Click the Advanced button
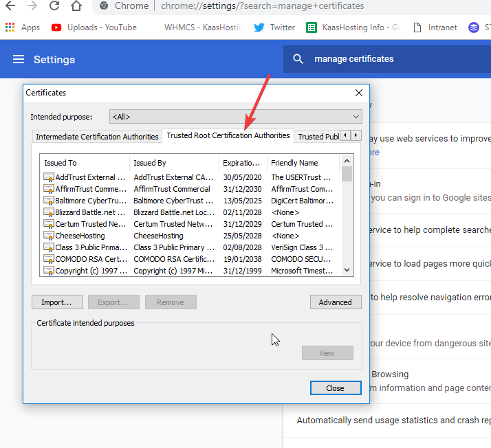Image resolution: width=491 pixels, height=448 pixels. pyautogui.click(x=335, y=302)
